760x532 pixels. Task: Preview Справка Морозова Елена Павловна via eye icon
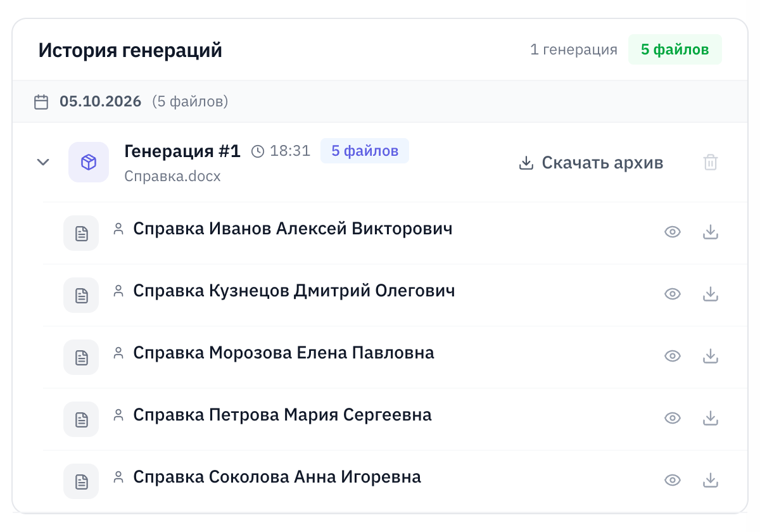tap(672, 356)
